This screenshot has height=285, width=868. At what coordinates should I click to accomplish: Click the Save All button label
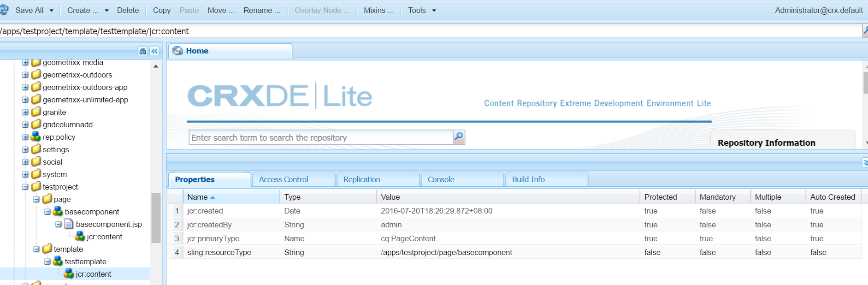(x=30, y=10)
